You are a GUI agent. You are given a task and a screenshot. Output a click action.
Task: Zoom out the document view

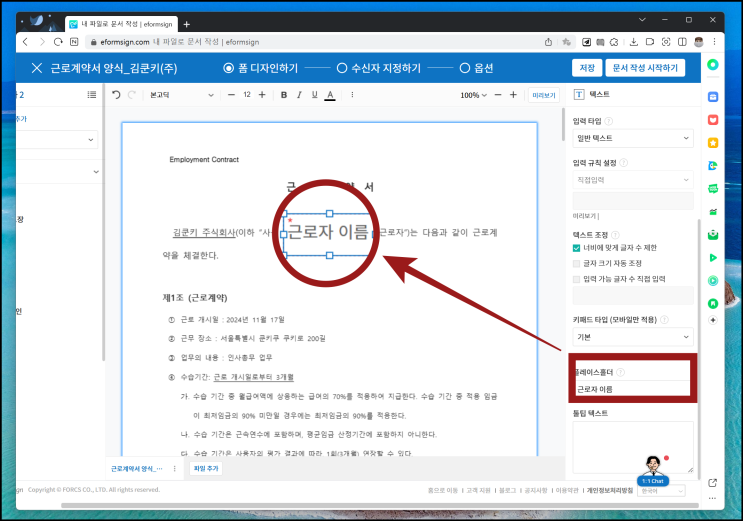pyautogui.click(x=498, y=95)
